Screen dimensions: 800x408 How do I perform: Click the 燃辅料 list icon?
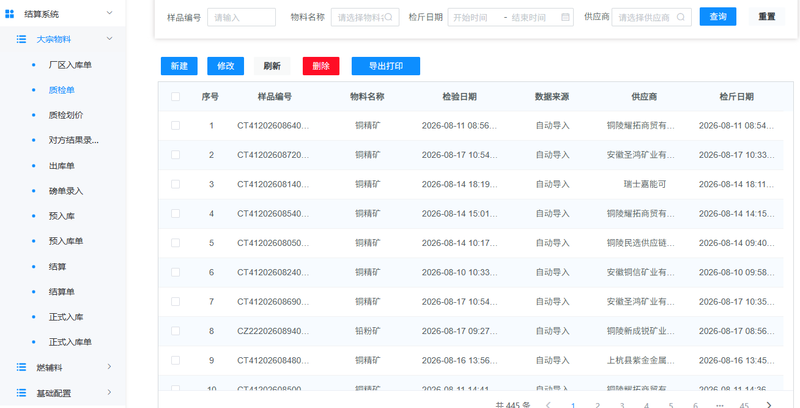(21, 367)
